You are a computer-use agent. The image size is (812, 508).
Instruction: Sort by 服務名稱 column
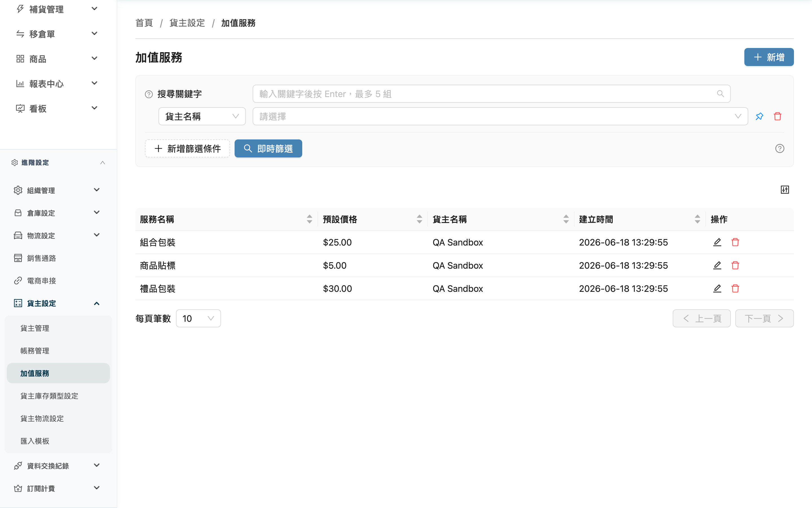click(309, 219)
